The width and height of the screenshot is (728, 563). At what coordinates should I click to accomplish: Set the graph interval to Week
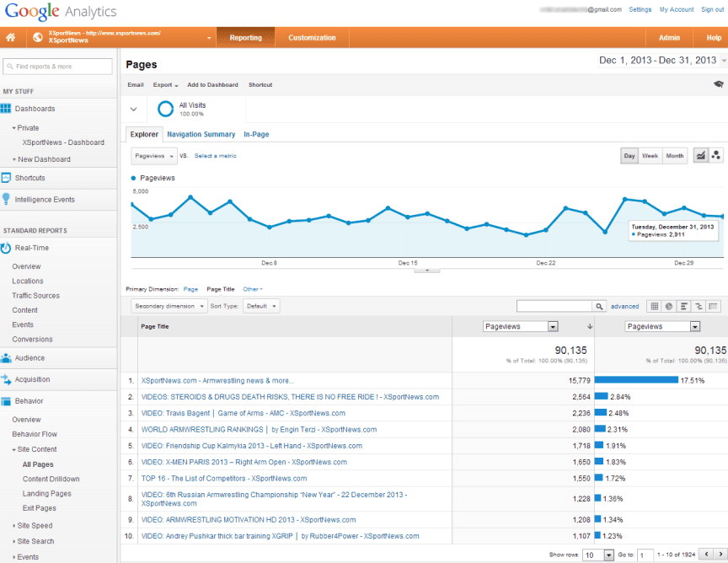pyautogui.click(x=650, y=156)
